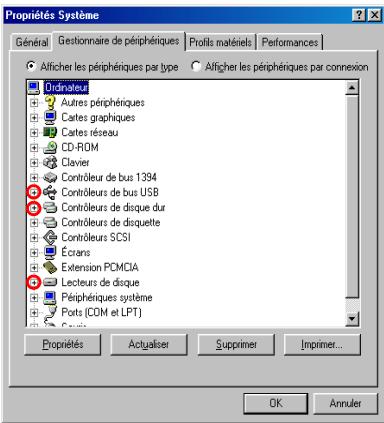This screenshot has height=423, width=384.
Task: Click the CD-ROM drive icon
Action: point(50,147)
